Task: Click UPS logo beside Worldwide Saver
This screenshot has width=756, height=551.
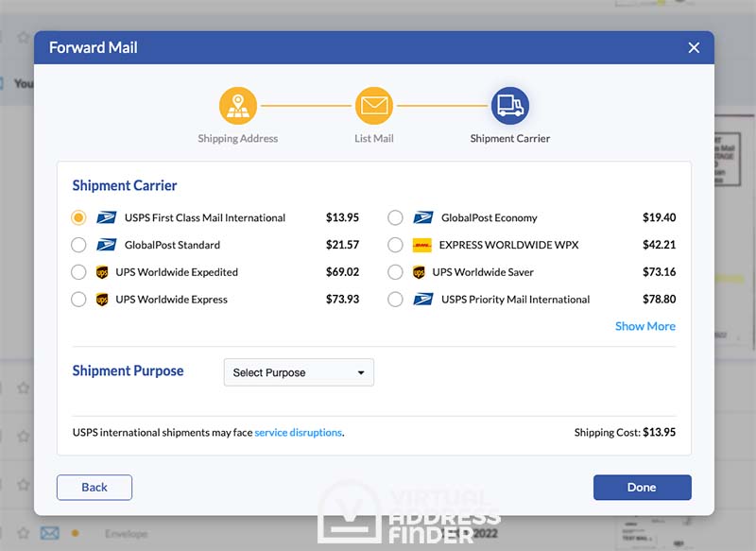Action: coord(419,272)
